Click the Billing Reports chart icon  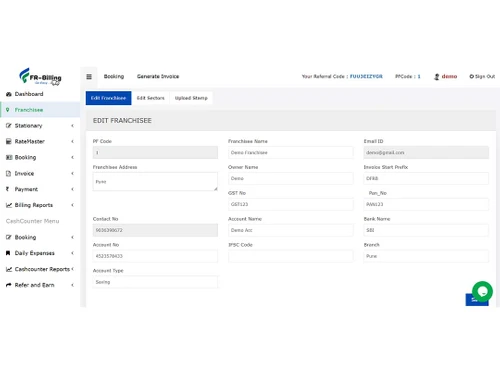(9, 205)
